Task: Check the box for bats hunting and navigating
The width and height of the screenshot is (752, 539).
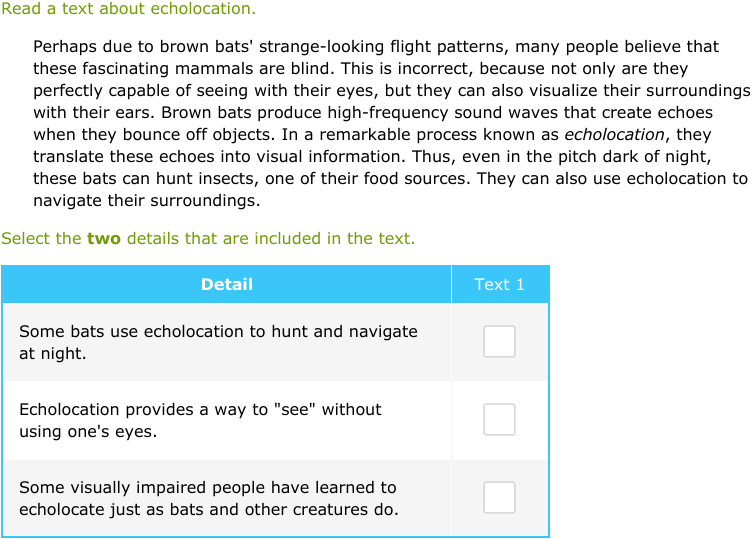Action: pos(499,342)
